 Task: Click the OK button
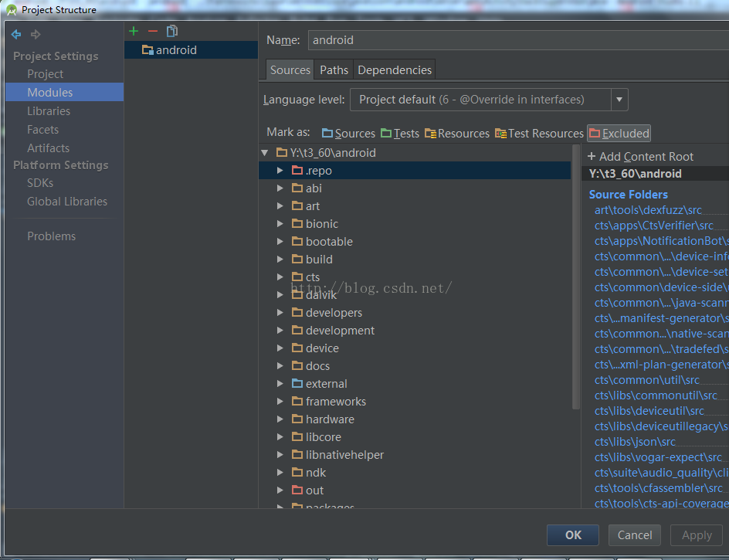click(x=573, y=535)
